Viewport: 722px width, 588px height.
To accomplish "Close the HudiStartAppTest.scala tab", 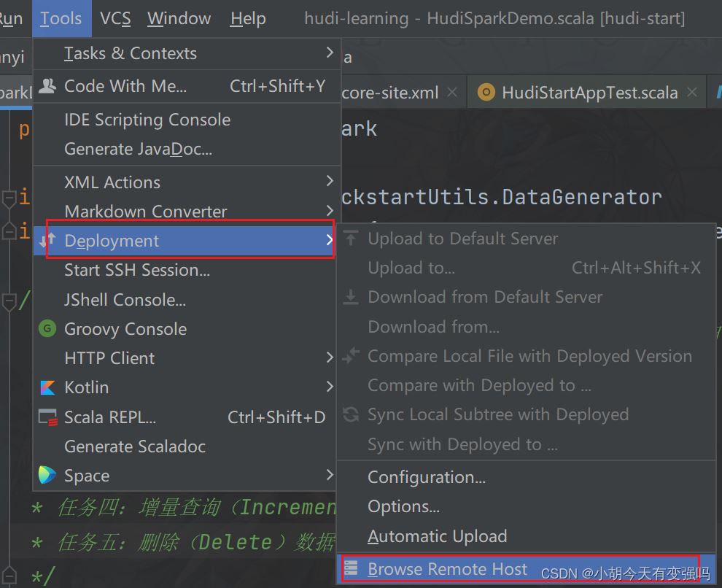I will 691,92.
